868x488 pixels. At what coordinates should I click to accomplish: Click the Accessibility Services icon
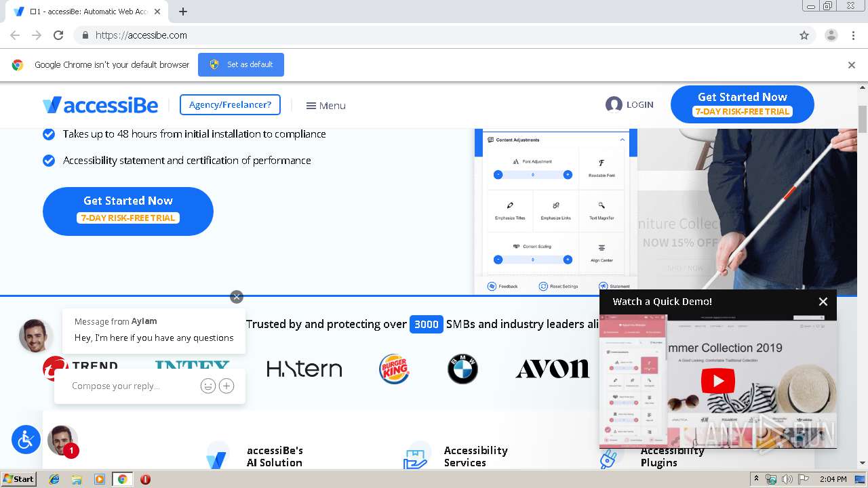tap(416, 457)
